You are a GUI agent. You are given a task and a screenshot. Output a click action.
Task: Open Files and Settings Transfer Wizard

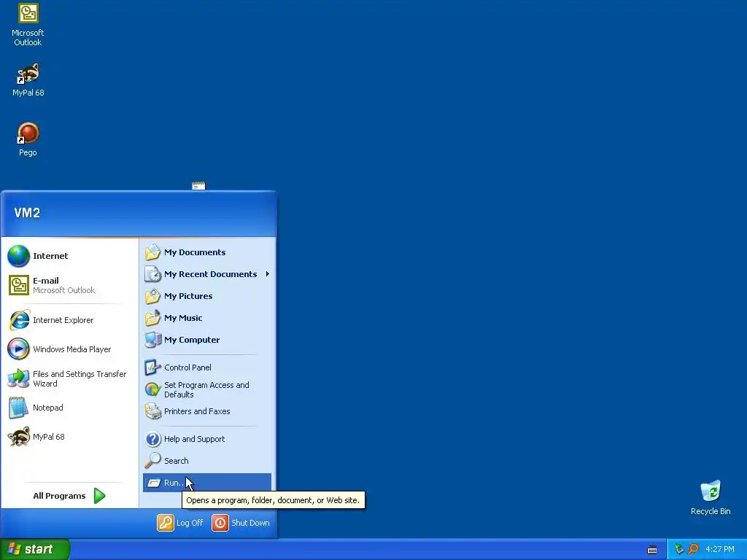71,378
